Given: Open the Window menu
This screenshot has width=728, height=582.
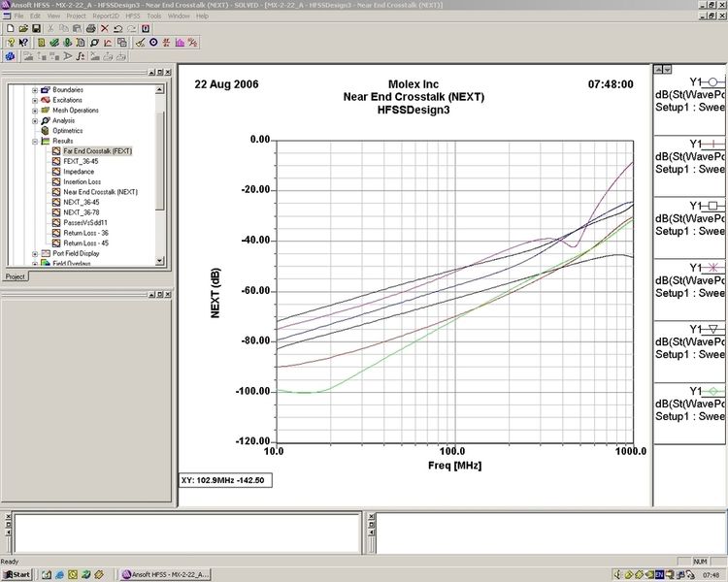Looking at the screenshot, I should pyautogui.click(x=179, y=16).
